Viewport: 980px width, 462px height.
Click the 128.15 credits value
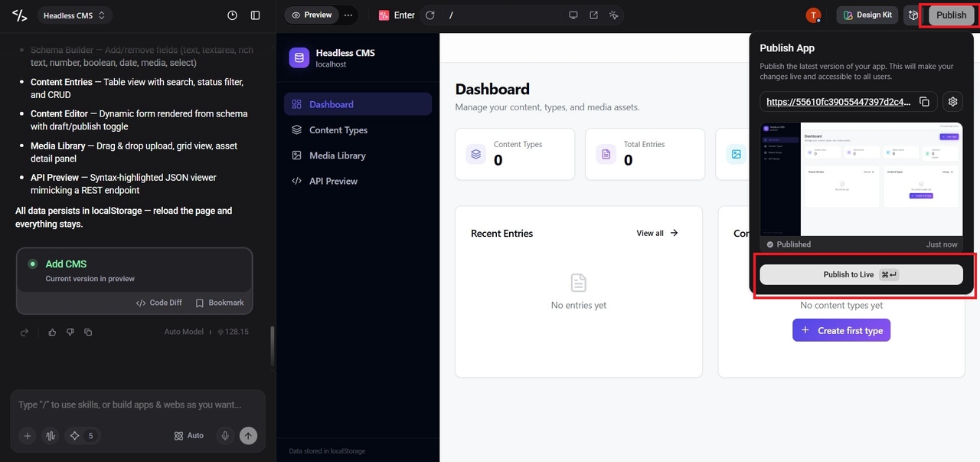[234, 332]
